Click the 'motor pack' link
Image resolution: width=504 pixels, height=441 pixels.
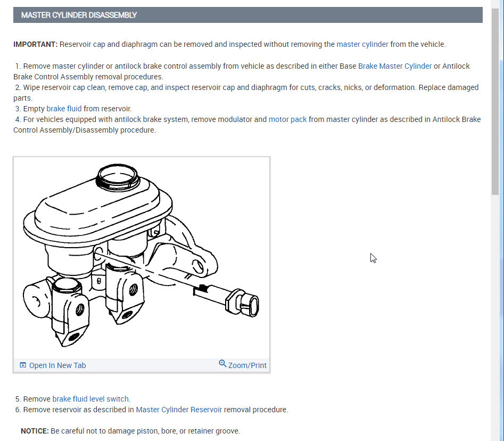287,119
